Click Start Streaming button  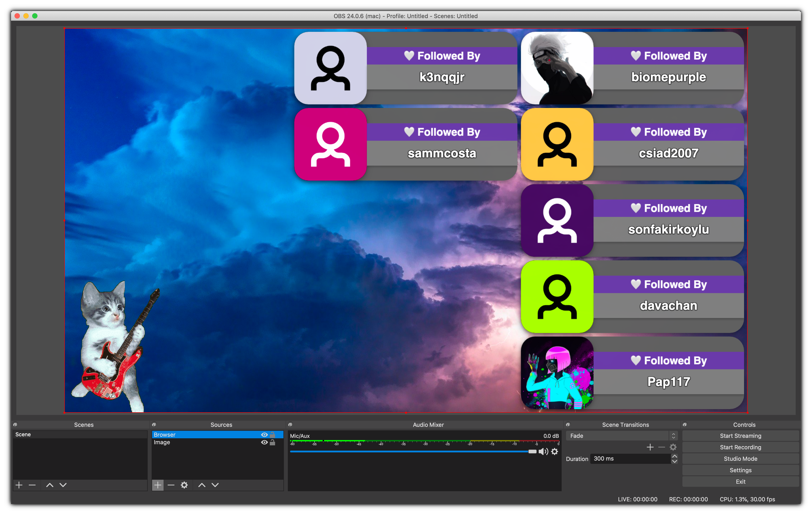pos(740,436)
